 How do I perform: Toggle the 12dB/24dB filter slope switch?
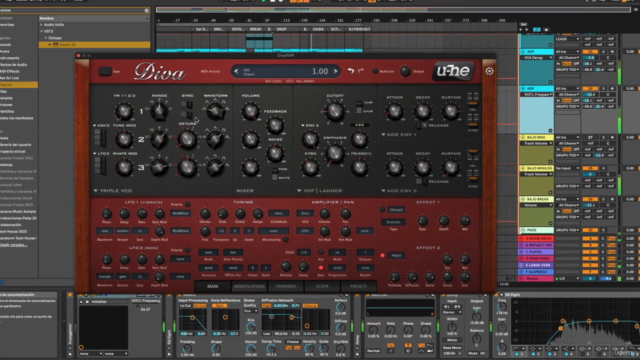tap(359, 107)
